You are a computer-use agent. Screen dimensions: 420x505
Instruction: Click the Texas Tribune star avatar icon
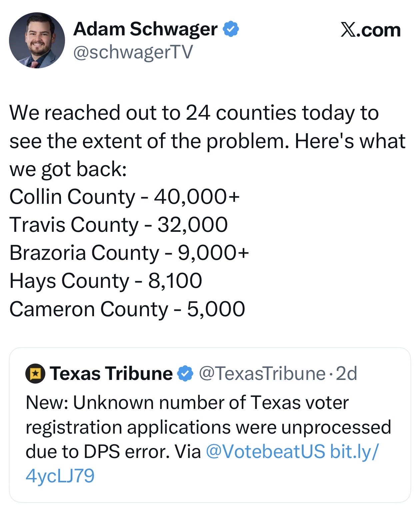[x=35, y=374]
